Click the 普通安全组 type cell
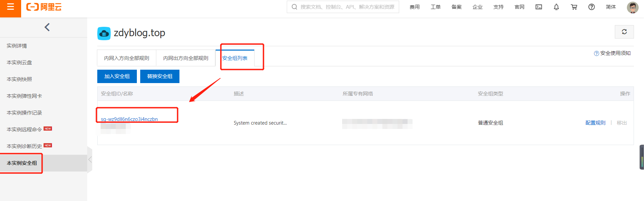 [490, 123]
